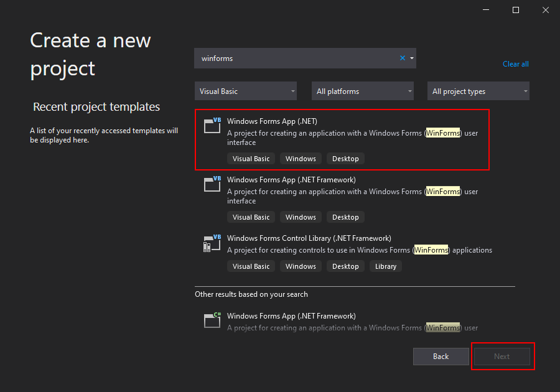Click the Next button
Screen dimensions: 560x392
pyautogui.click(x=502, y=357)
